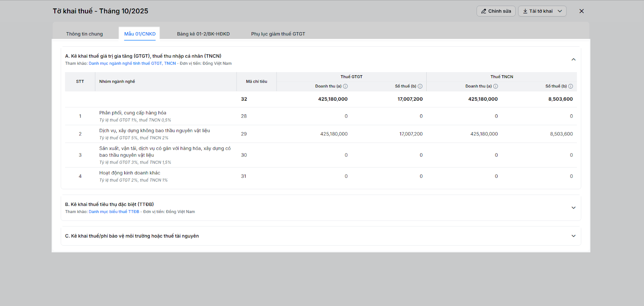Open the Tải tờ khai download dropdown
The width and height of the screenshot is (644, 306).
click(542, 11)
